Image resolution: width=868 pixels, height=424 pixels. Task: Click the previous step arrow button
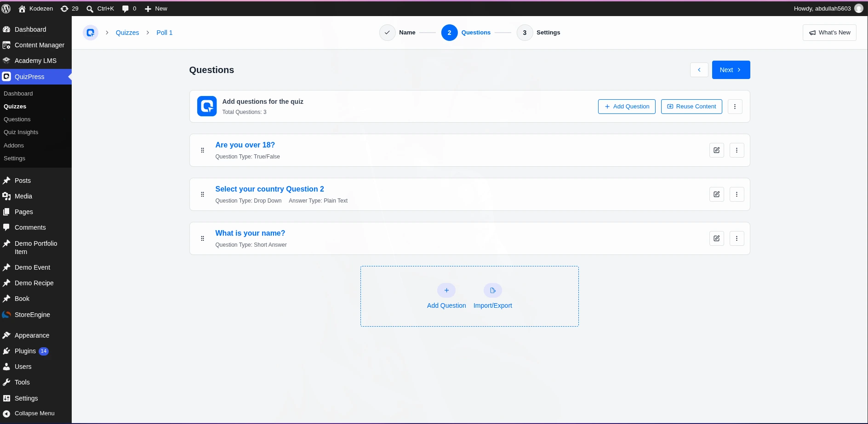point(699,70)
